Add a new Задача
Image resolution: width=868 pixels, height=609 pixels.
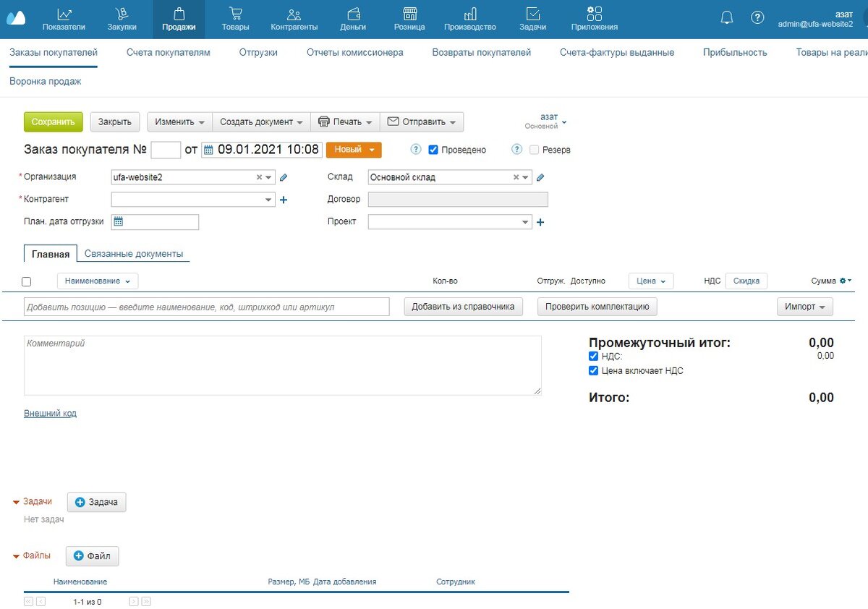coord(97,502)
